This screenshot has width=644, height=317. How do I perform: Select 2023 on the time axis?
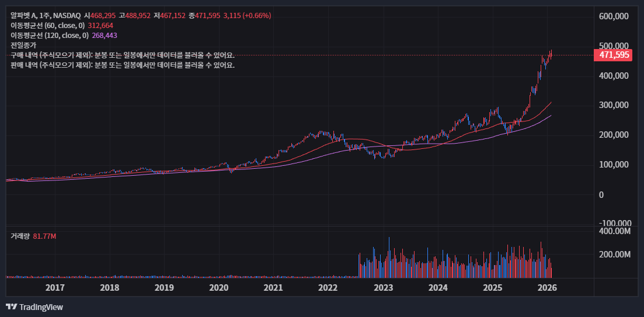click(x=383, y=287)
